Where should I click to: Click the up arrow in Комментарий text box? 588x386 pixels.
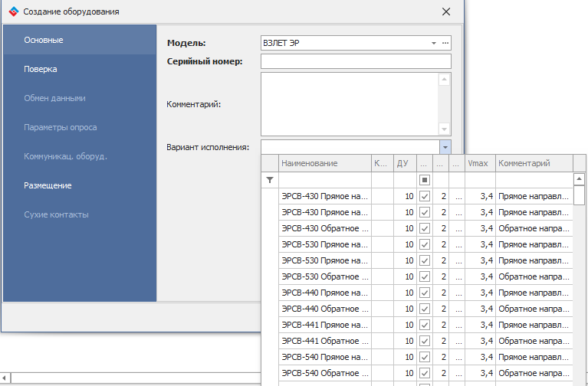click(x=444, y=80)
